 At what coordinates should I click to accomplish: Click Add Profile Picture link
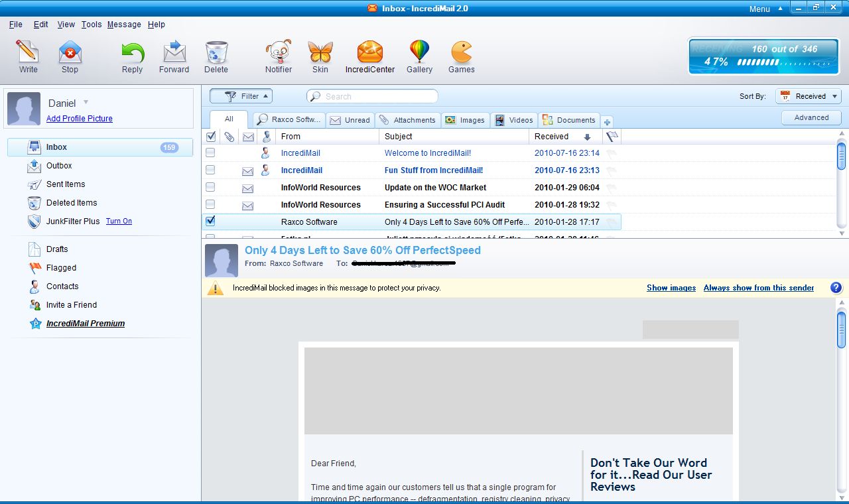pos(80,119)
